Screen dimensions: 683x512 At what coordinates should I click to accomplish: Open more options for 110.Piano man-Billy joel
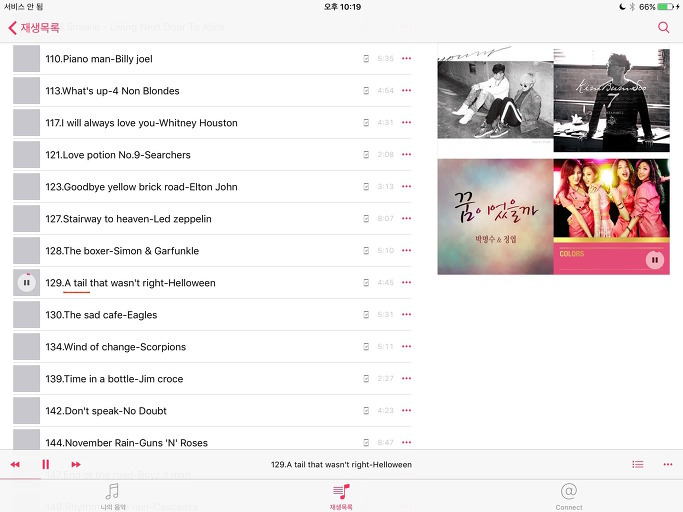[x=406, y=58]
